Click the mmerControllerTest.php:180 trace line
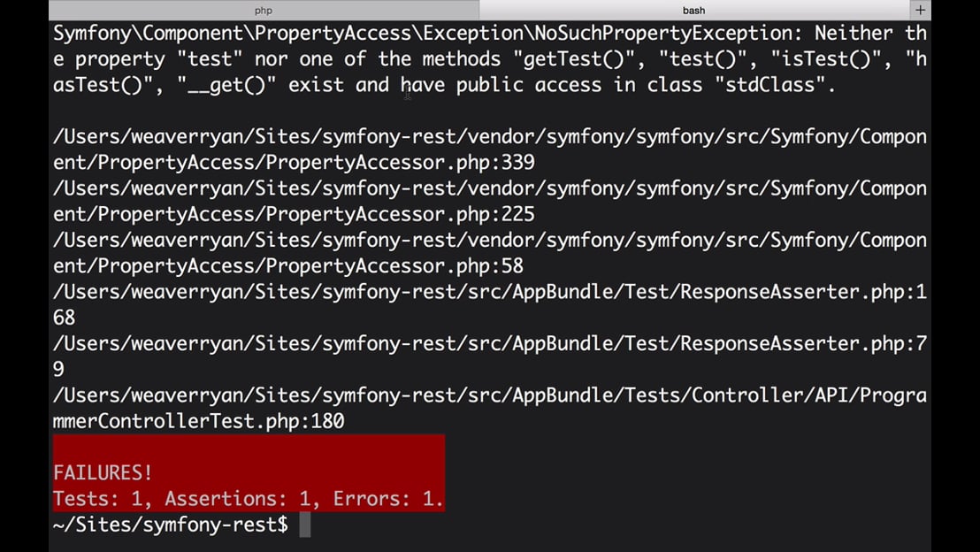Viewport: 980px width, 552px height. click(x=199, y=421)
